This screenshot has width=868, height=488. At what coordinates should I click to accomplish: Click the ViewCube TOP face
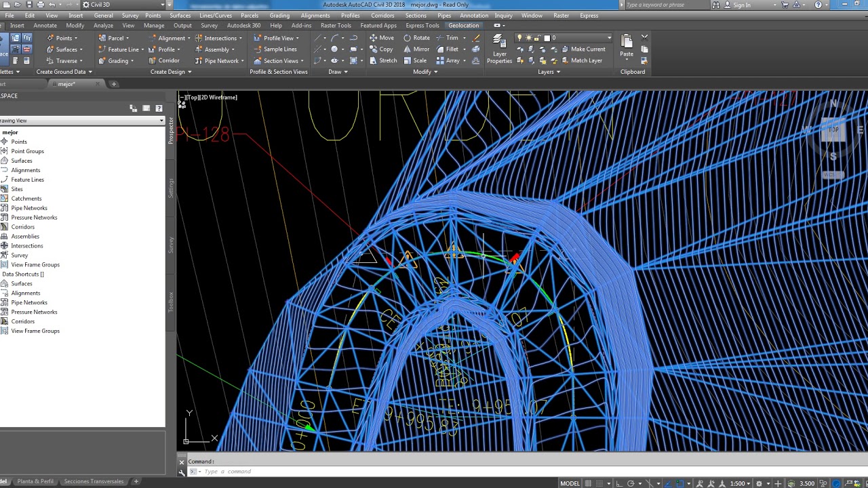click(x=833, y=129)
